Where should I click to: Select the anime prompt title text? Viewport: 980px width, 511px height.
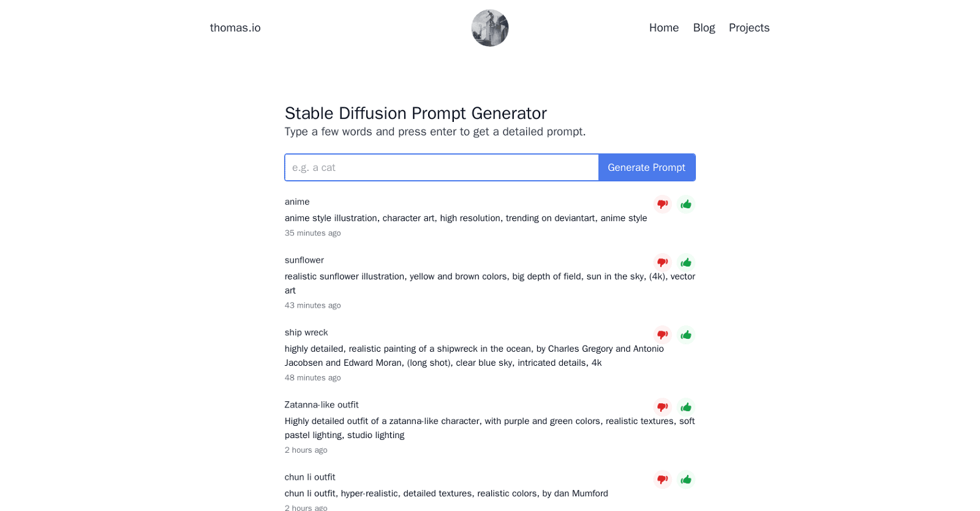coord(297,202)
